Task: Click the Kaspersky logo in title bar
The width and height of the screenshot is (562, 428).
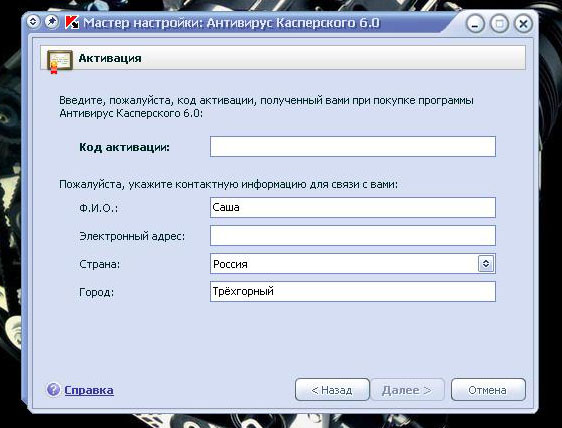Action: [x=72, y=22]
